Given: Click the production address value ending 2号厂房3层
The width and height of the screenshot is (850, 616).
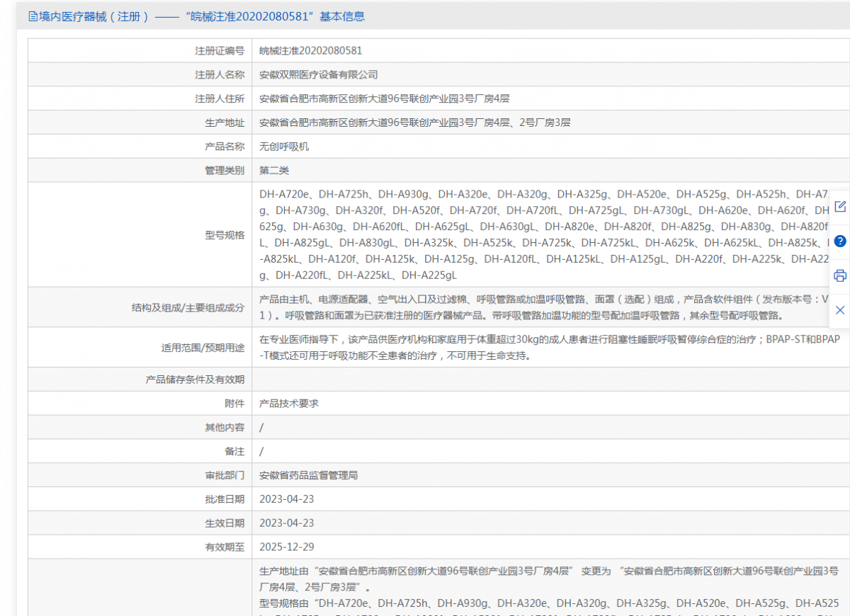Looking at the screenshot, I should point(414,123).
